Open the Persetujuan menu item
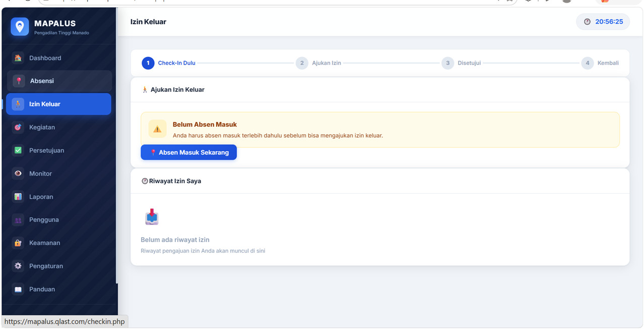Viewport: 644px width, 329px height. [59, 150]
